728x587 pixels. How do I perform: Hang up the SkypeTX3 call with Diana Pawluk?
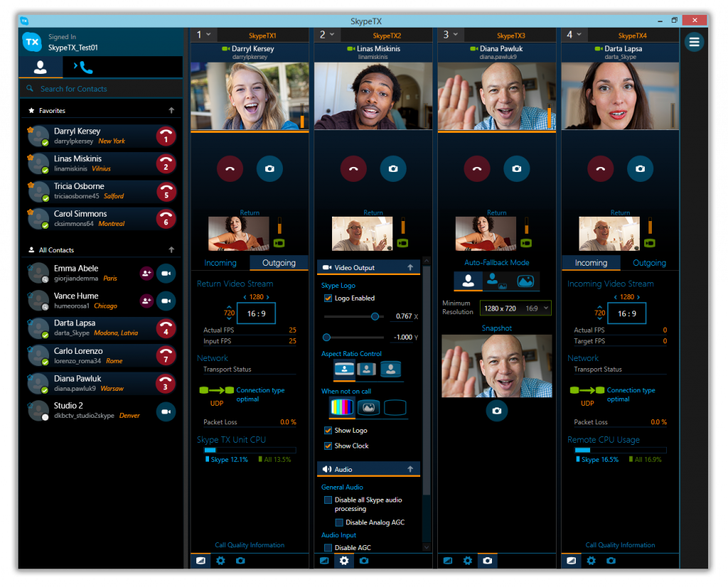[477, 169]
